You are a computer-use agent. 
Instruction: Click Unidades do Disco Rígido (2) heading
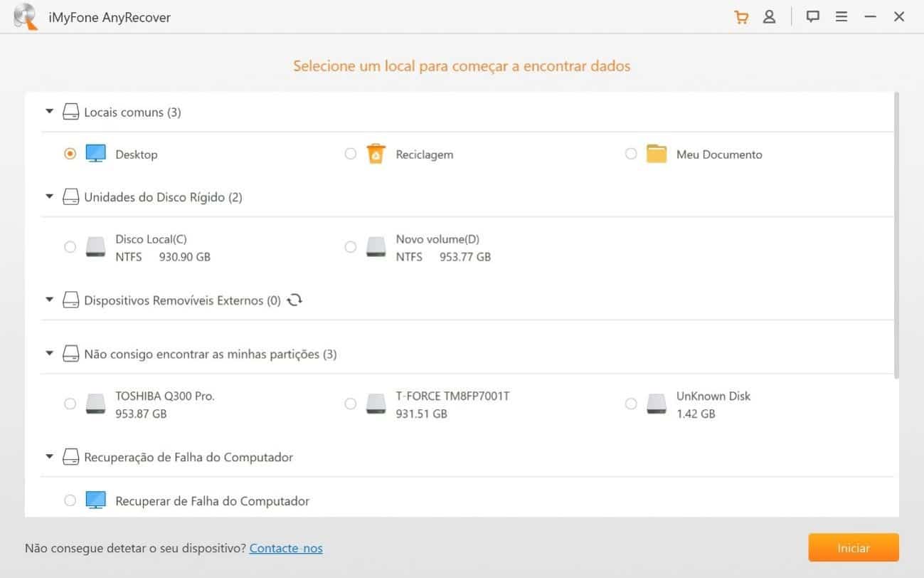tap(163, 197)
